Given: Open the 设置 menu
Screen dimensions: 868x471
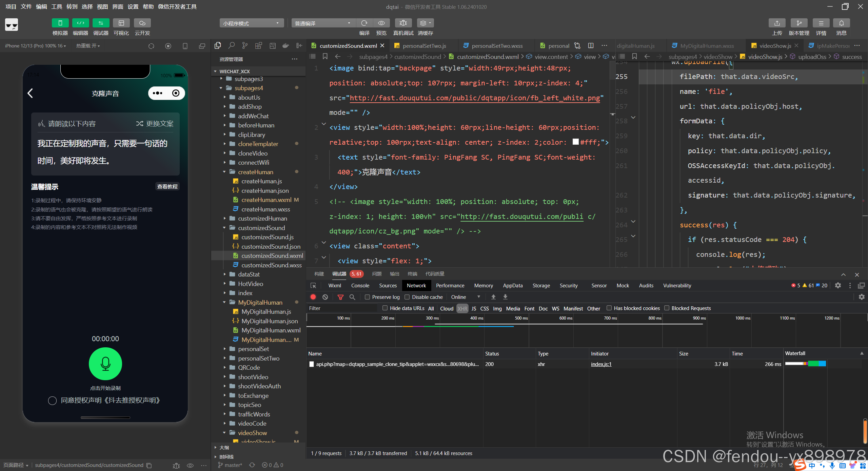Looking at the screenshot, I should click(x=133, y=6).
